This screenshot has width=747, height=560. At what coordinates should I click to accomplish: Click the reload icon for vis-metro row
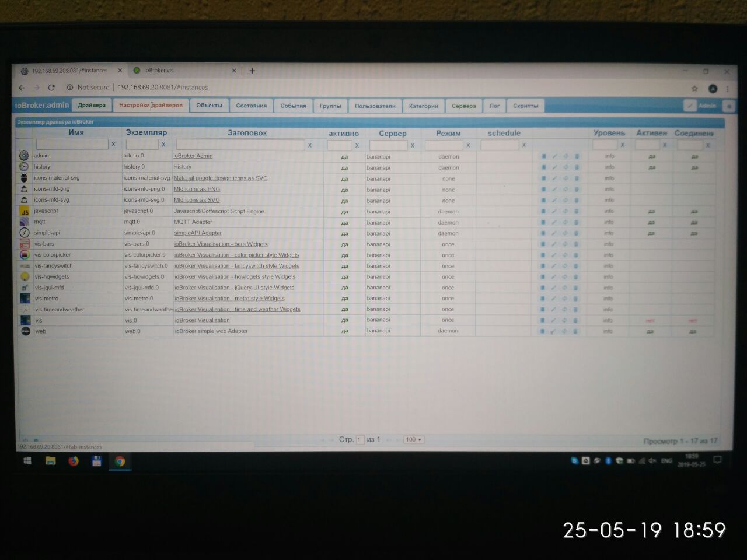coord(565,298)
